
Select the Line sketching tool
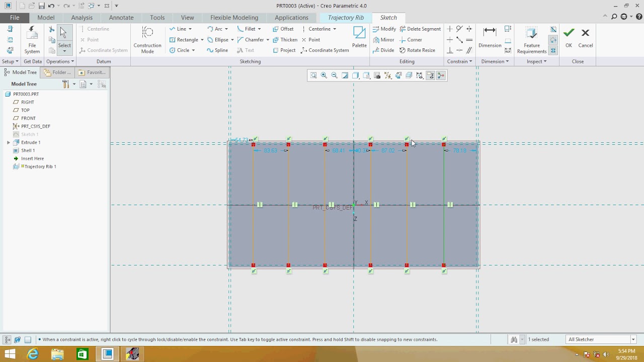(x=178, y=29)
